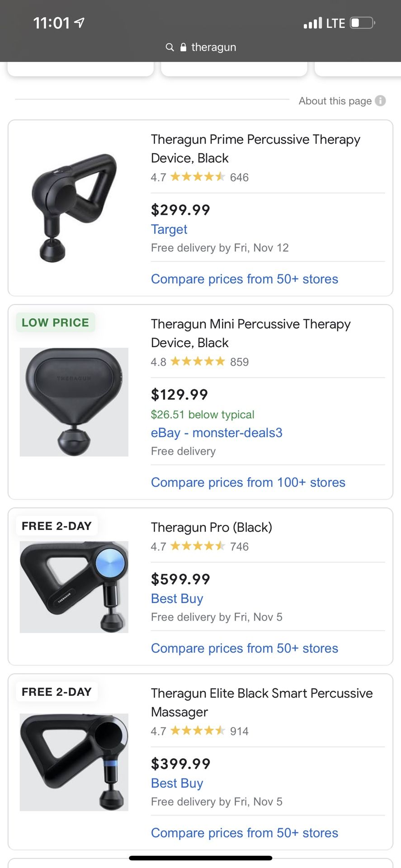401x868 pixels.
Task: Open the Target store link
Action: coord(169,229)
